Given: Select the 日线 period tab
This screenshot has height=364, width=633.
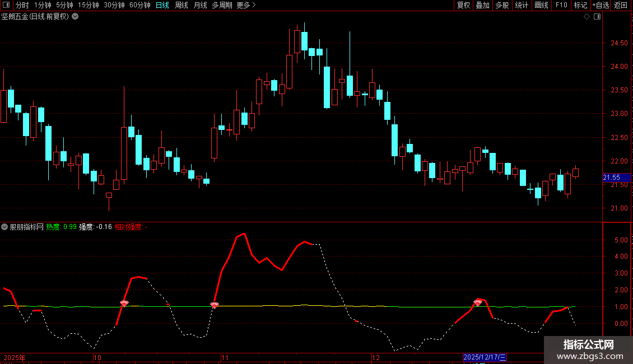Looking at the screenshot, I should pyautogui.click(x=162, y=5).
